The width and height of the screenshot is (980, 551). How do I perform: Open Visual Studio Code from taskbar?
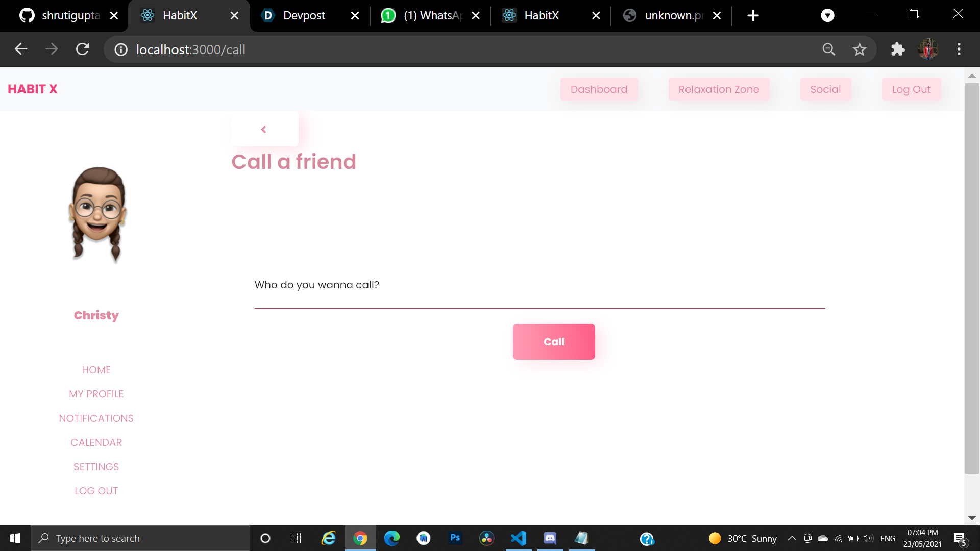point(519,538)
